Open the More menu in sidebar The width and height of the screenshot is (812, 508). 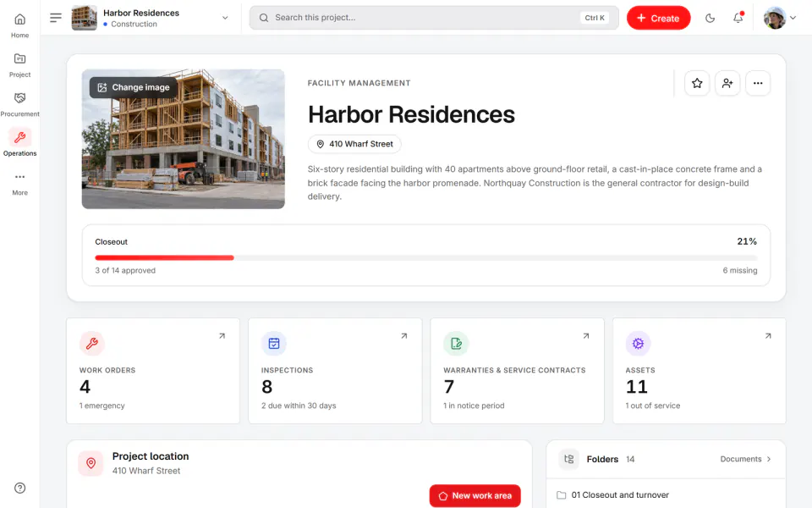tap(19, 183)
